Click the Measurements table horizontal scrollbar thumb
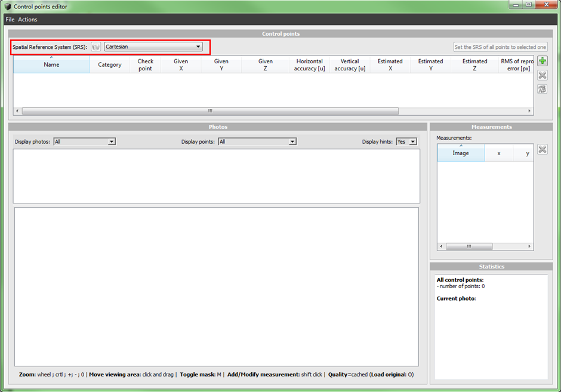This screenshot has height=392, width=561. (469, 246)
